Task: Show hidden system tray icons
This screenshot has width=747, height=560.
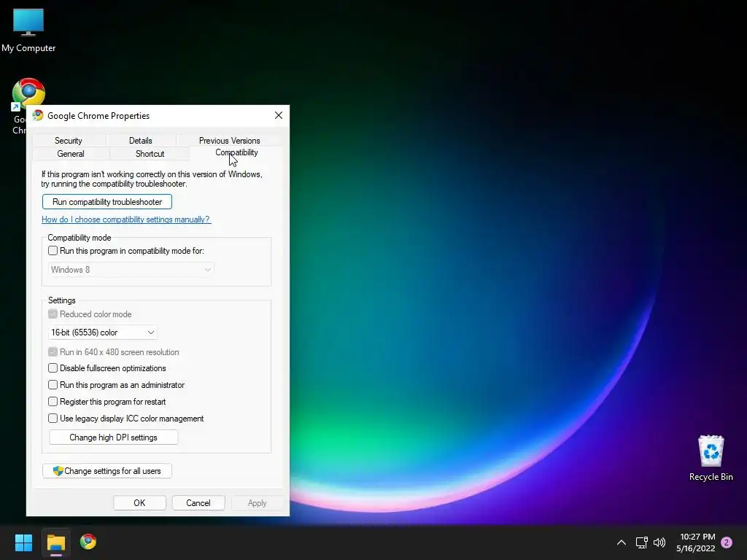Action: point(622,542)
